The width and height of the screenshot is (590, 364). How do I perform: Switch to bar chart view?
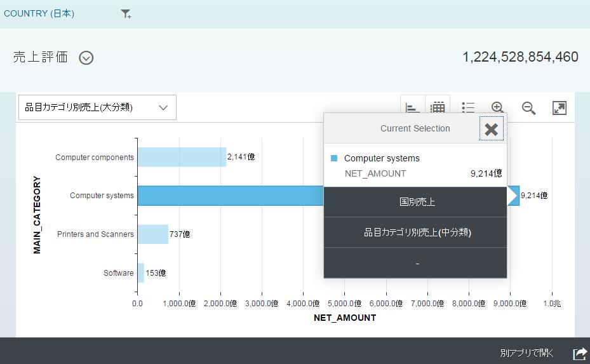click(x=412, y=106)
